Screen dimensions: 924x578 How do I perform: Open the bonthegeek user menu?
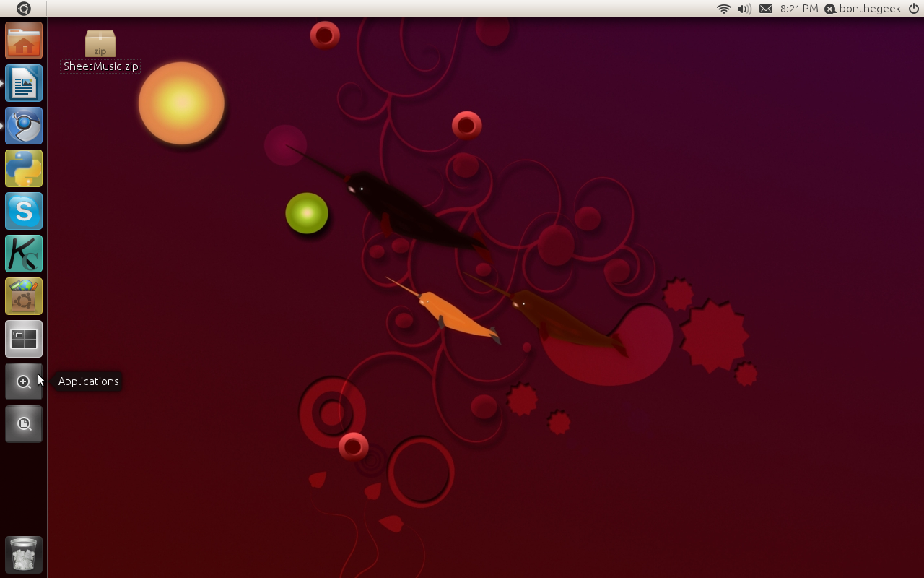863,9
